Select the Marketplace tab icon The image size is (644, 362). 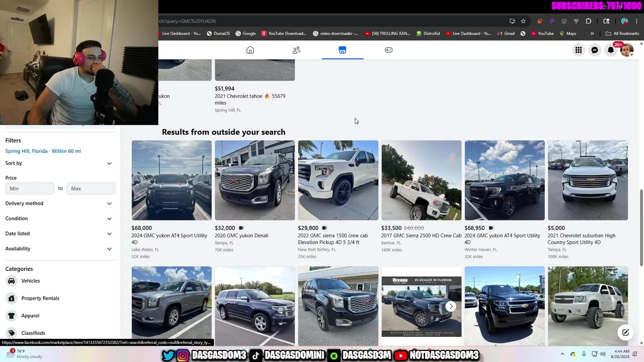tap(342, 50)
